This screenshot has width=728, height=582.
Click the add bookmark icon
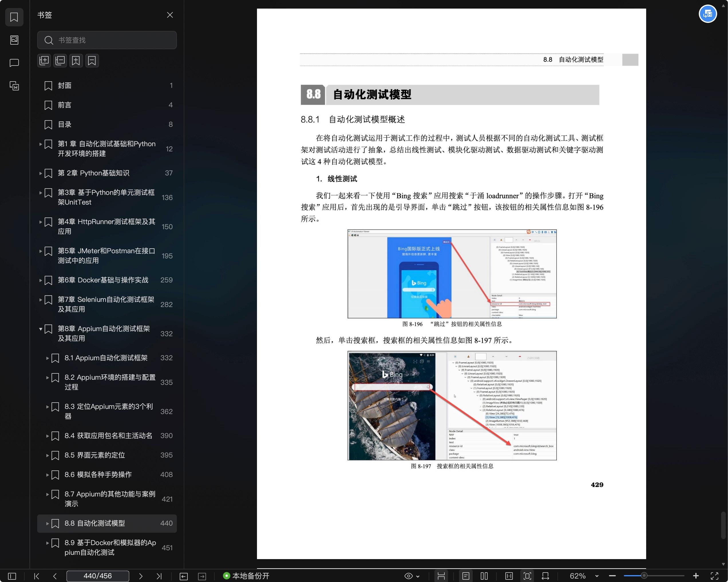click(76, 61)
